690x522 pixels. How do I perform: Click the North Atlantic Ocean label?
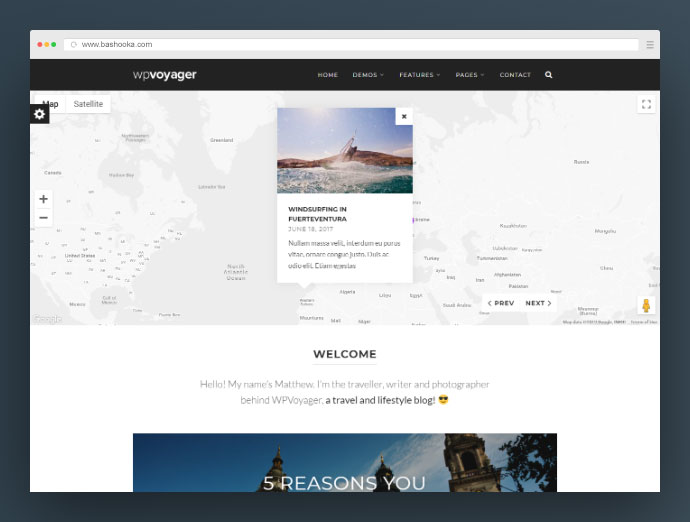pyautogui.click(x=236, y=272)
